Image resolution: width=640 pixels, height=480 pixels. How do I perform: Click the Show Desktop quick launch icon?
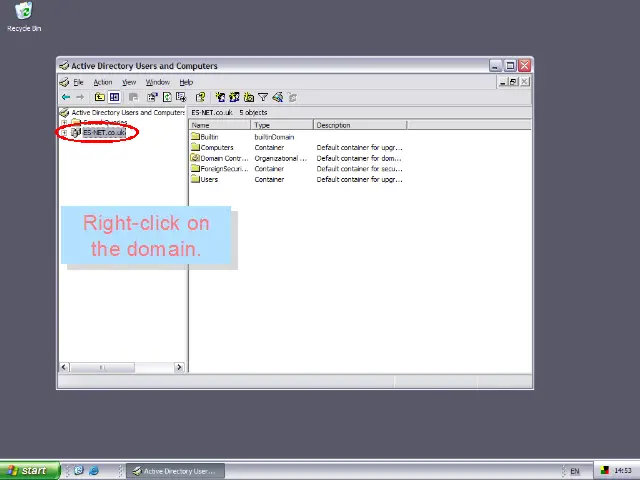(79, 471)
